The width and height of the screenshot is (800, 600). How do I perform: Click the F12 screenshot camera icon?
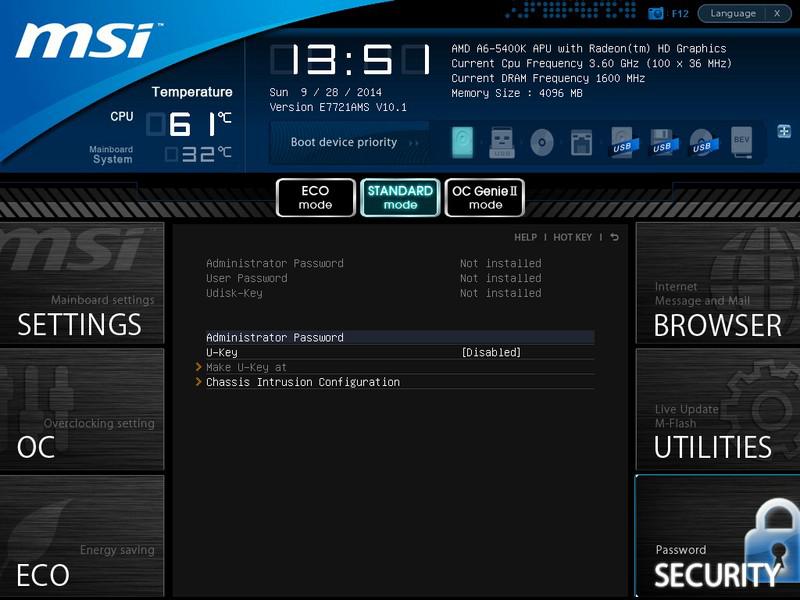click(656, 14)
